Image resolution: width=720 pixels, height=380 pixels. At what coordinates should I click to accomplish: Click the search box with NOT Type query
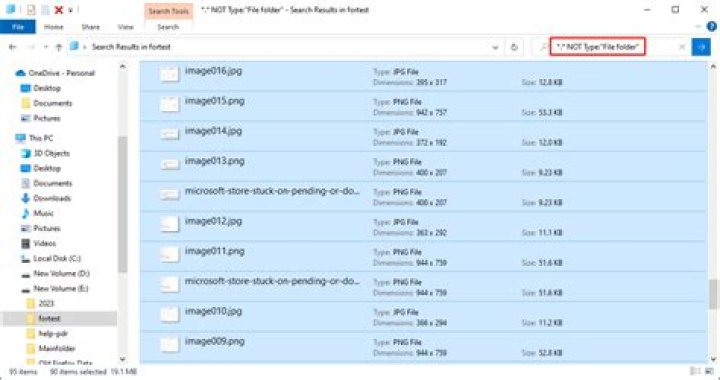[597, 47]
